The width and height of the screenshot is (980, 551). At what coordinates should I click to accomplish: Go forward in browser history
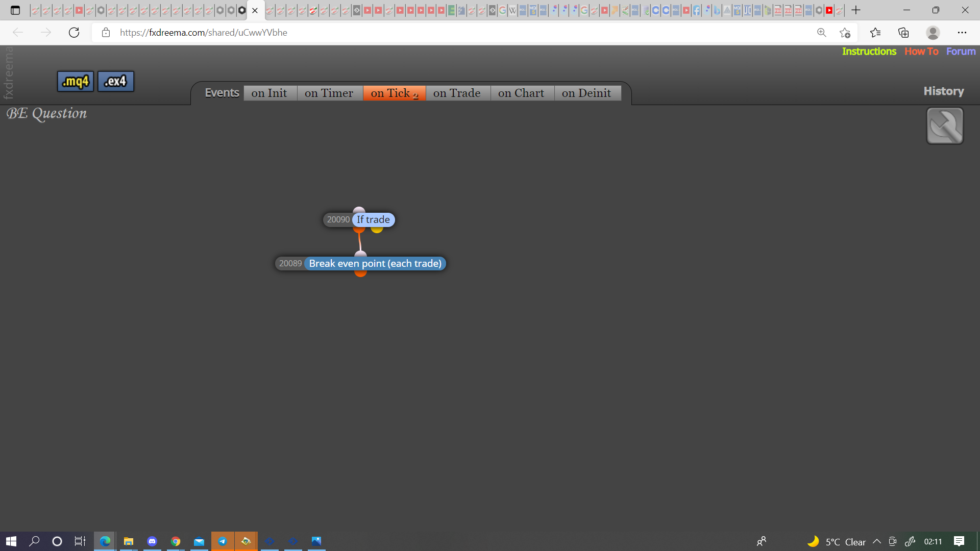click(x=46, y=33)
